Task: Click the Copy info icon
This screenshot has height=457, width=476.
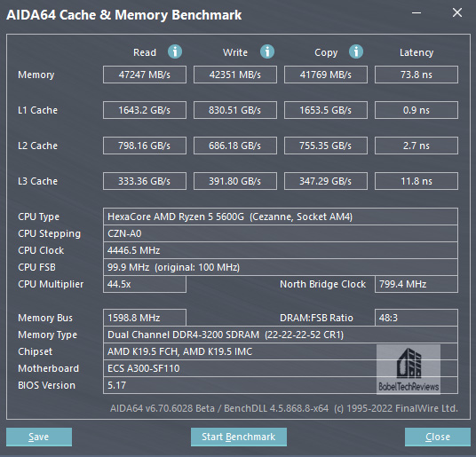Action: point(356,51)
